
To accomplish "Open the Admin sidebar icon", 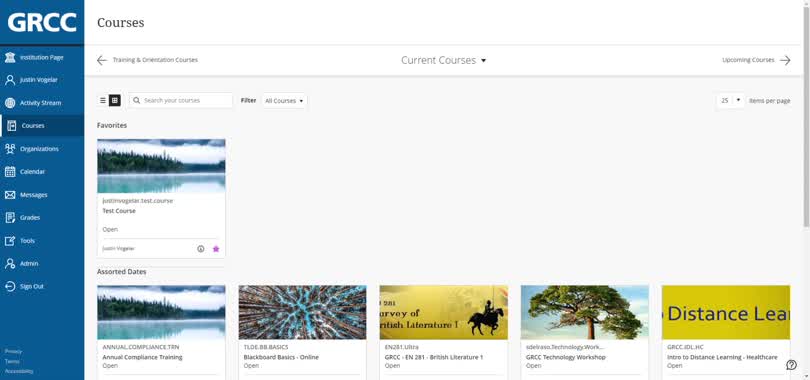I will tap(10, 263).
